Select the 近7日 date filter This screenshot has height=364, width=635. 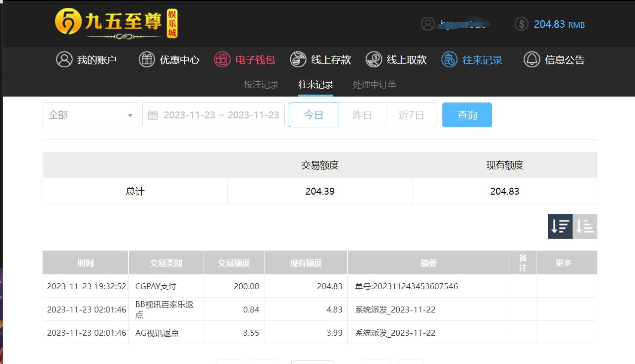(412, 115)
